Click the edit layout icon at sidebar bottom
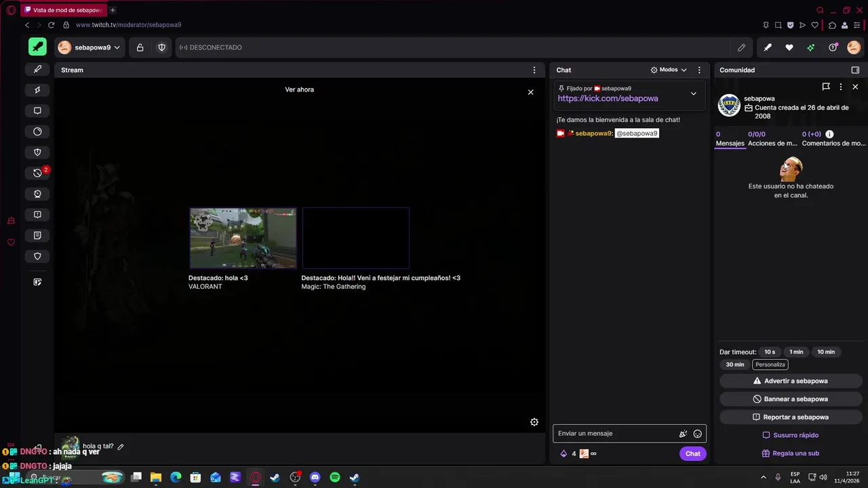This screenshot has height=488, width=868. point(37,282)
